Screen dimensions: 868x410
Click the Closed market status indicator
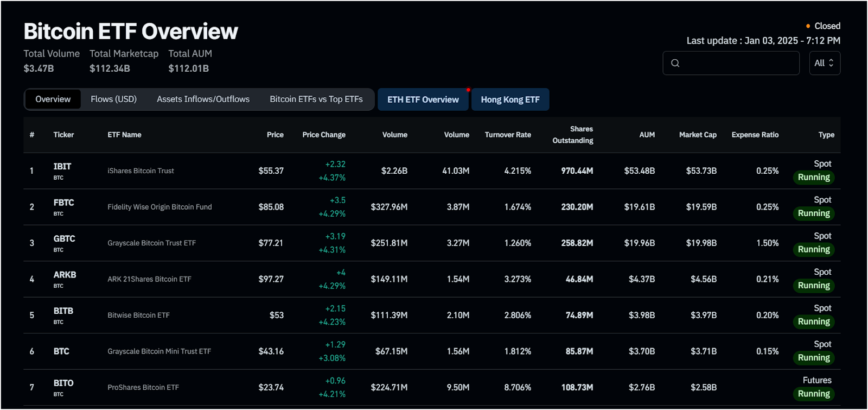823,26
